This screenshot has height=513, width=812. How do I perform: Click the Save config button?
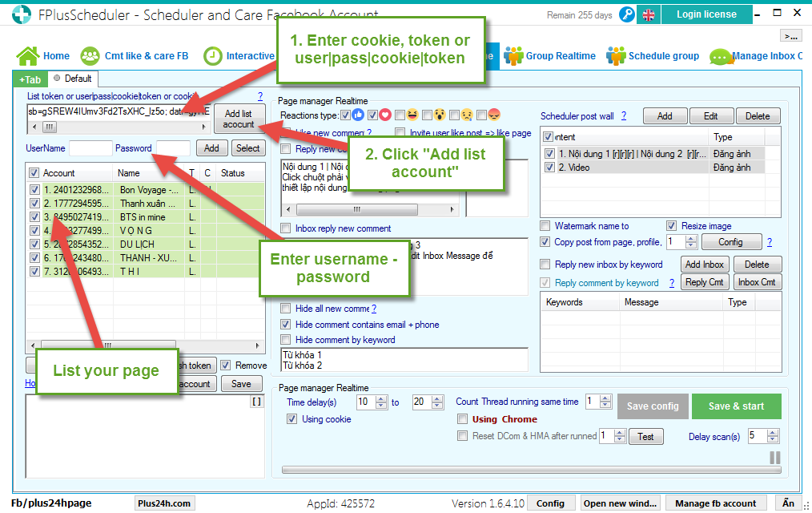click(x=653, y=406)
